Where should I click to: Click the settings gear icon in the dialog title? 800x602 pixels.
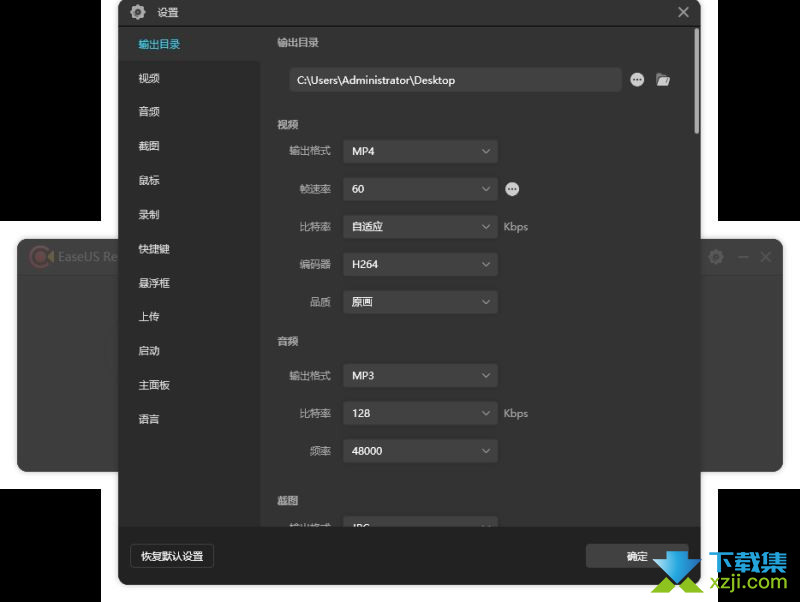137,12
